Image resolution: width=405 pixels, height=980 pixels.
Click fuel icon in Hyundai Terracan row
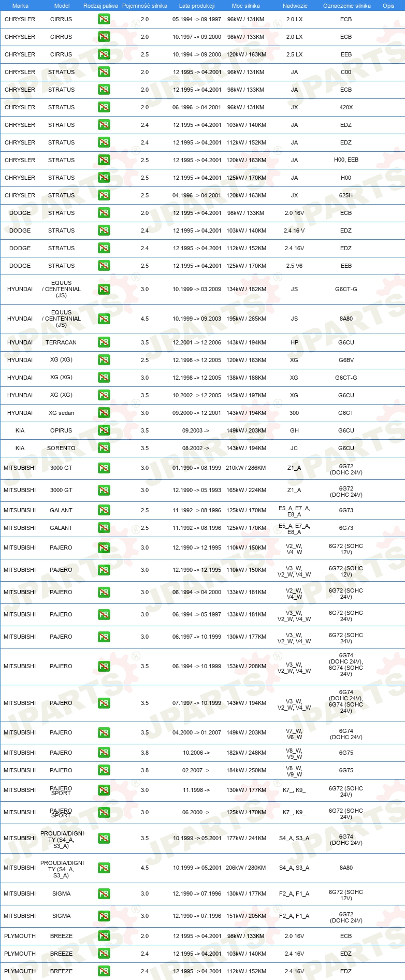[104, 342]
